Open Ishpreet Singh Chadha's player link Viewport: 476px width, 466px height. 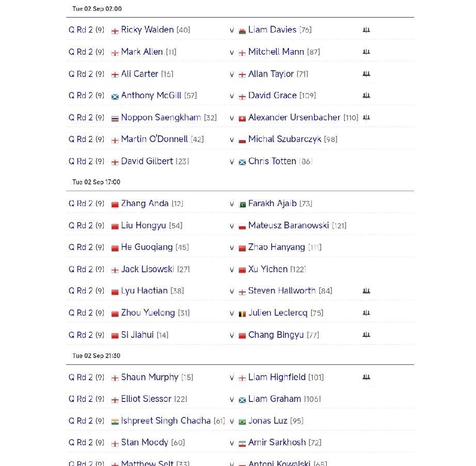coord(166,421)
